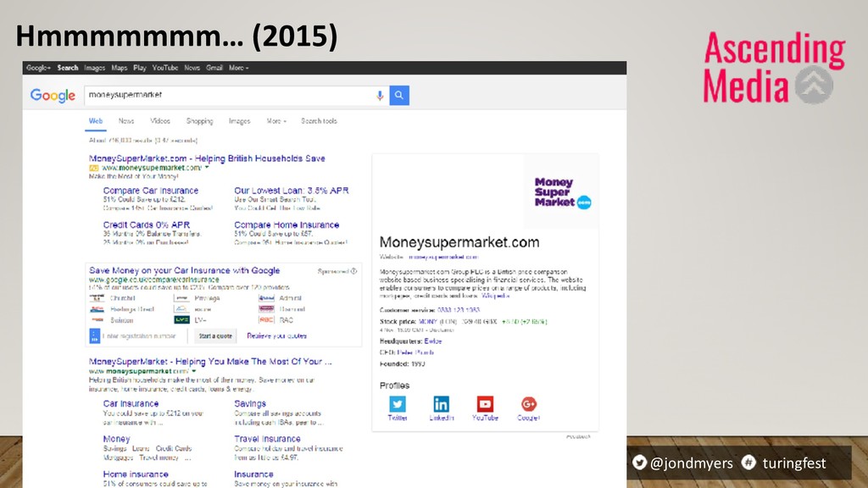Open Save Money on your Car Insurance link
This screenshot has width=868, height=488.
click(x=184, y=270)
